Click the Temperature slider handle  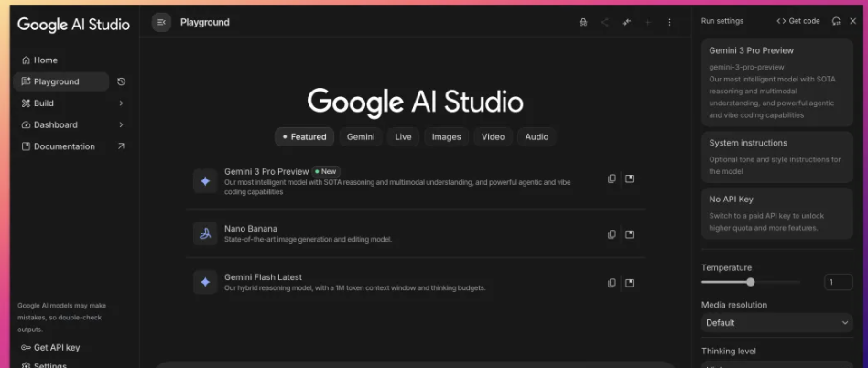pos(751,282)
